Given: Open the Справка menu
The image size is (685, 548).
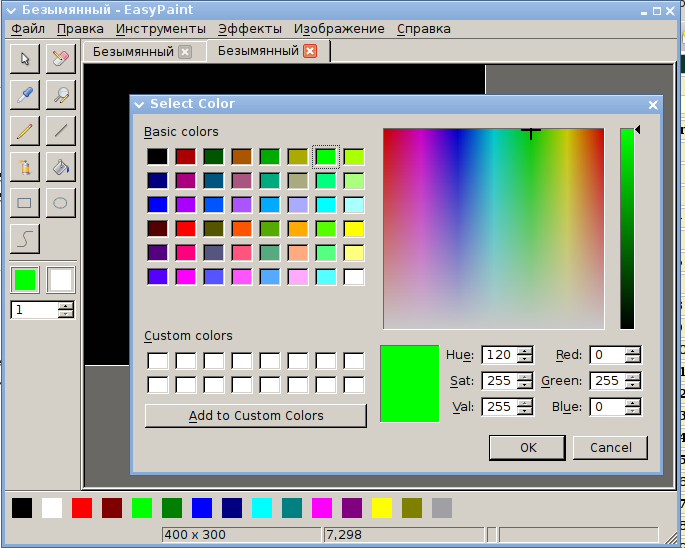Looking at the screenshot, I should [x=424, y=29].
